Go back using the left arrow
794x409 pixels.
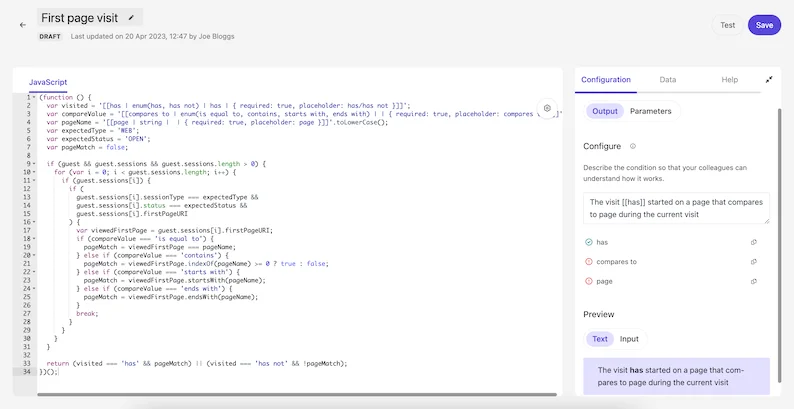(23, 25)
